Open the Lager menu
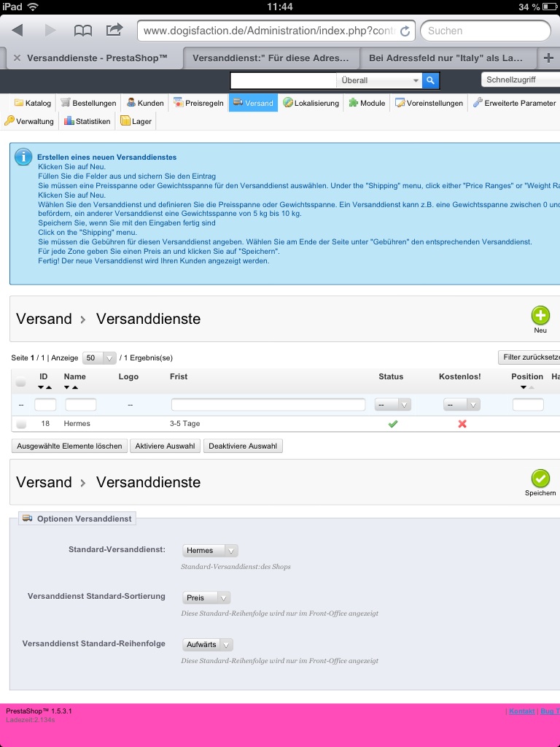The image size is (560, 747). point(136,121)
